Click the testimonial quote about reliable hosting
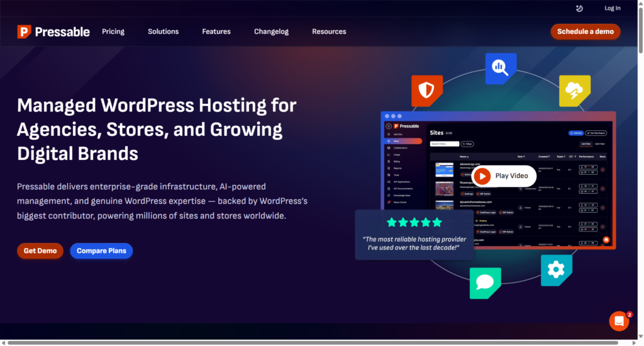 point(414,243)
